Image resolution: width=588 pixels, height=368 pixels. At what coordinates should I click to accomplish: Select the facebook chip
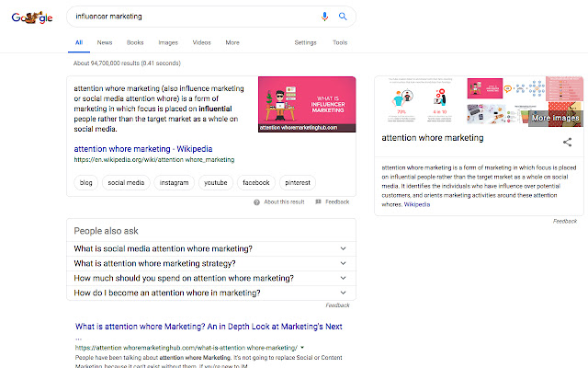(256, 182)
